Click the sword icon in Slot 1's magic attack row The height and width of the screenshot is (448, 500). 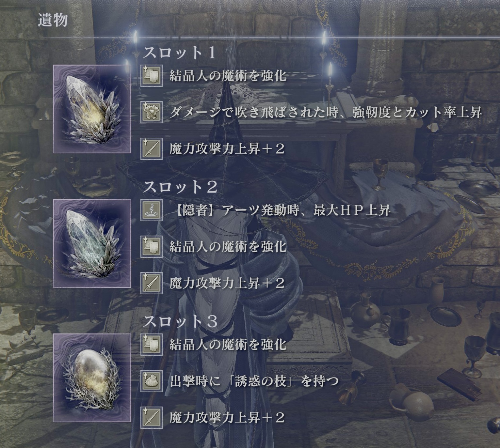tap(152, 149)
